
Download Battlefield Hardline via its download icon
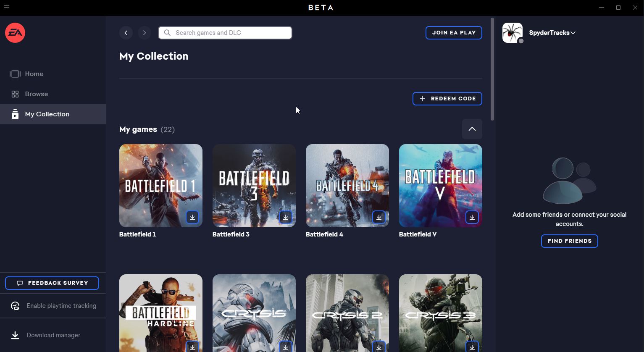coord(192,347)
